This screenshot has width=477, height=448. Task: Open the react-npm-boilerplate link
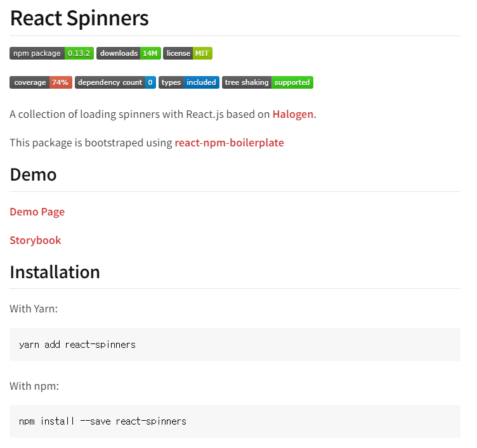tap(230, 143)
